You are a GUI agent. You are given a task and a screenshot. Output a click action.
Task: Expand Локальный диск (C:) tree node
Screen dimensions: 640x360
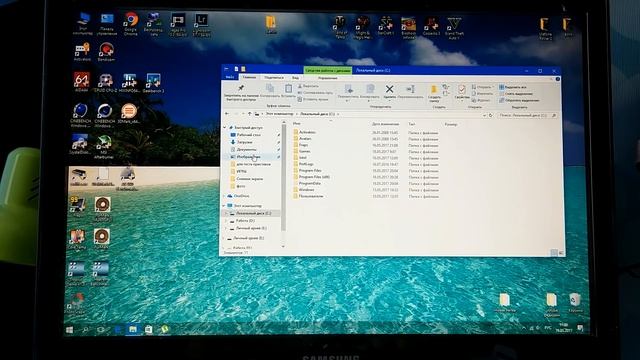227,213
